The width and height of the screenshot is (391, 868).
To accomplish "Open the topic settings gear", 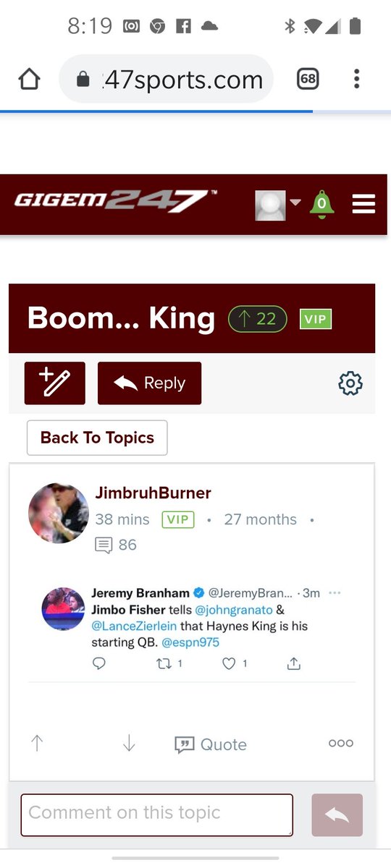I will pos(350,383).
